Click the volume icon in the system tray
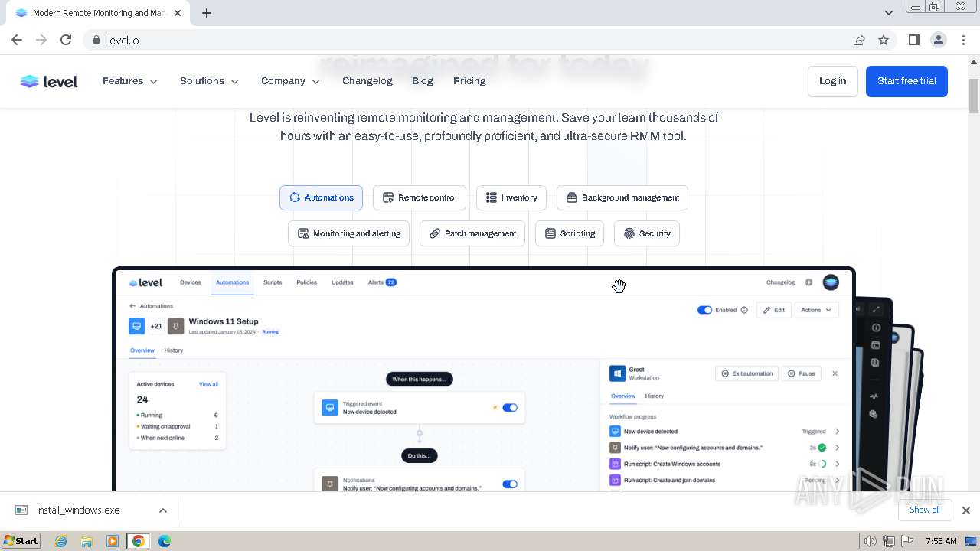980x551 pixels. 870,541
